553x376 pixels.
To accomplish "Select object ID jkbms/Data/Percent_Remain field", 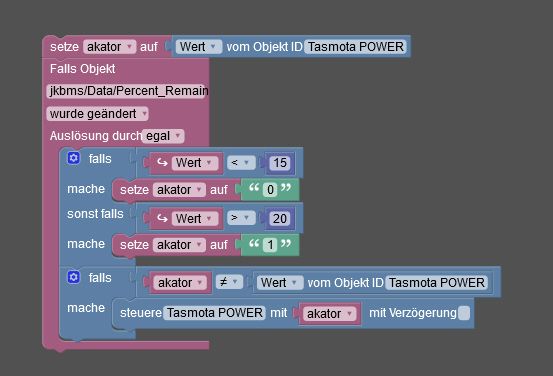I will pos(127,91).
